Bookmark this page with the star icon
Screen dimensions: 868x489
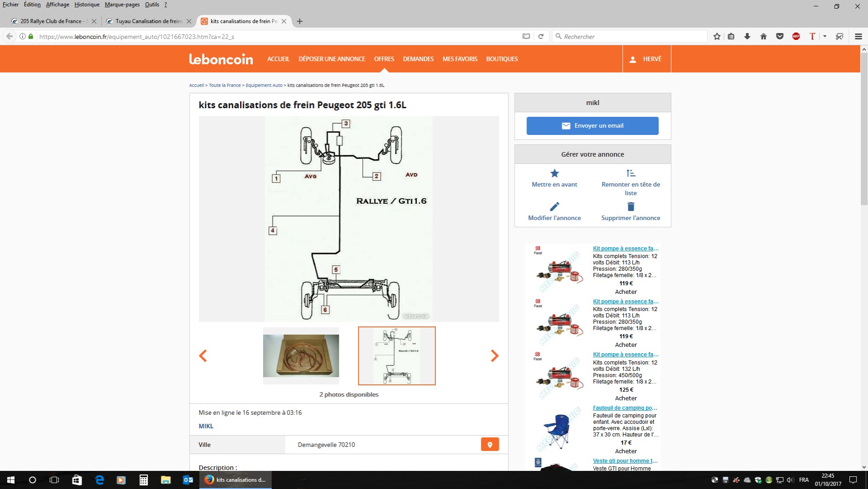pyautogui.click(x=717, y=36)
